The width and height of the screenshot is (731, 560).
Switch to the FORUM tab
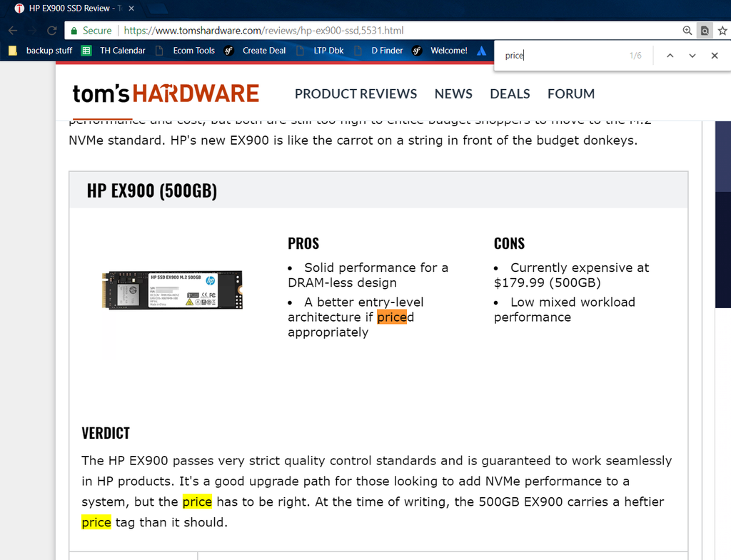[x=571, y=93]
